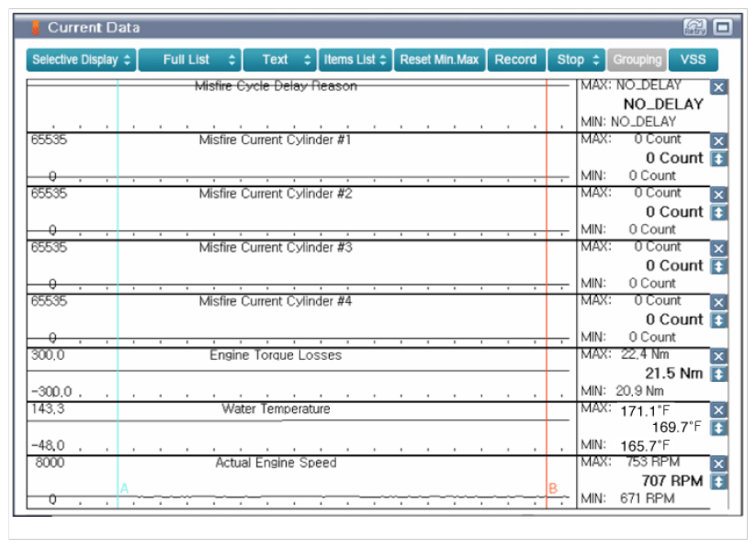This screenshot has width=756, height=548.
Task: Select the cyan cursor A marker line
Action: point(118,275)
